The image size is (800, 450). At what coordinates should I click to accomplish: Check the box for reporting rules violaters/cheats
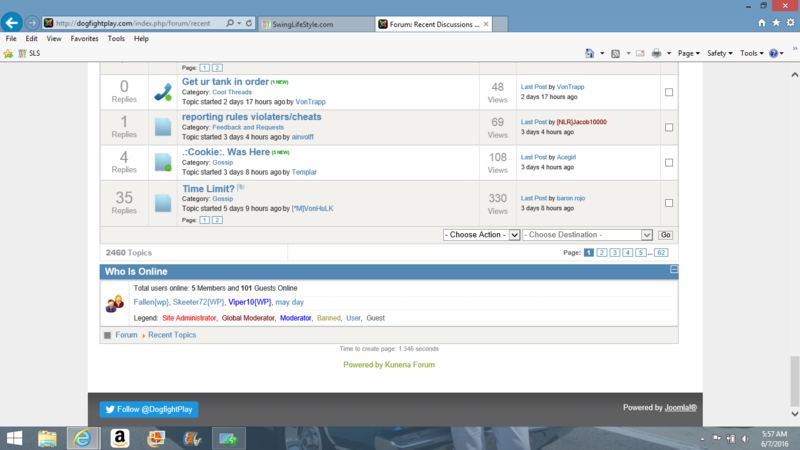click(x=669, y=127)
